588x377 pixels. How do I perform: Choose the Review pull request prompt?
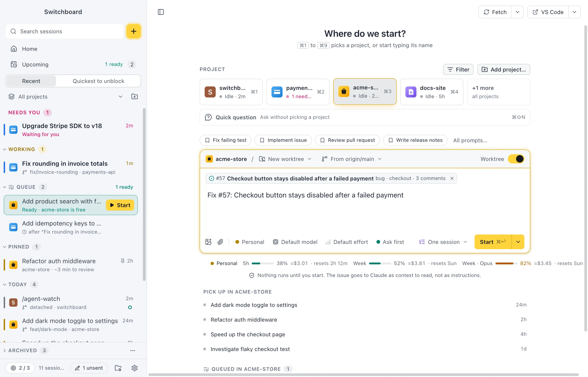[x=347, y=140]
